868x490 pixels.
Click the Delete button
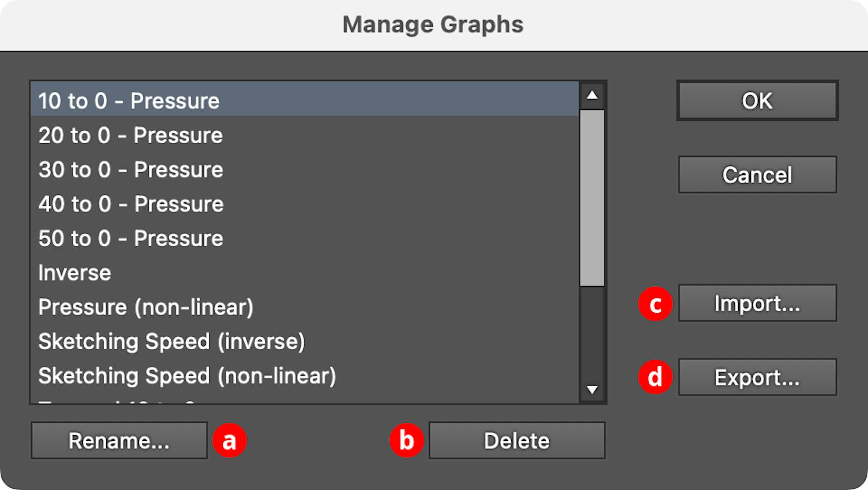tap(517, 440)
